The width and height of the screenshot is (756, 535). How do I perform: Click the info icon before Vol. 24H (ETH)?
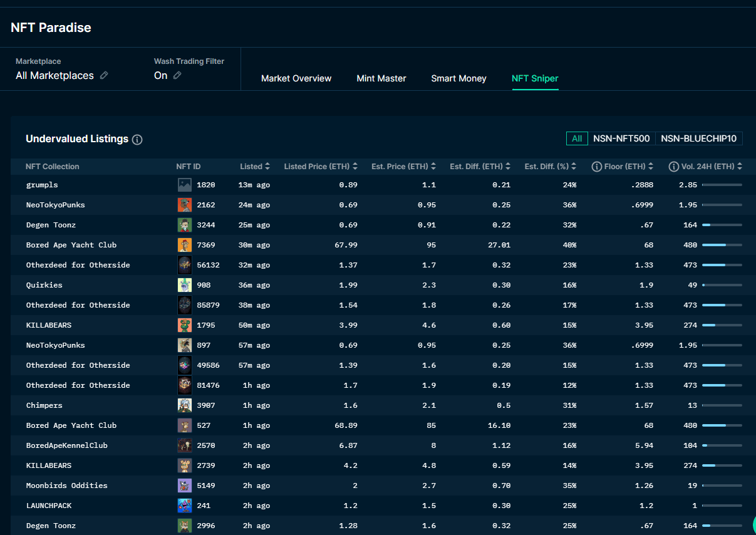674,167
